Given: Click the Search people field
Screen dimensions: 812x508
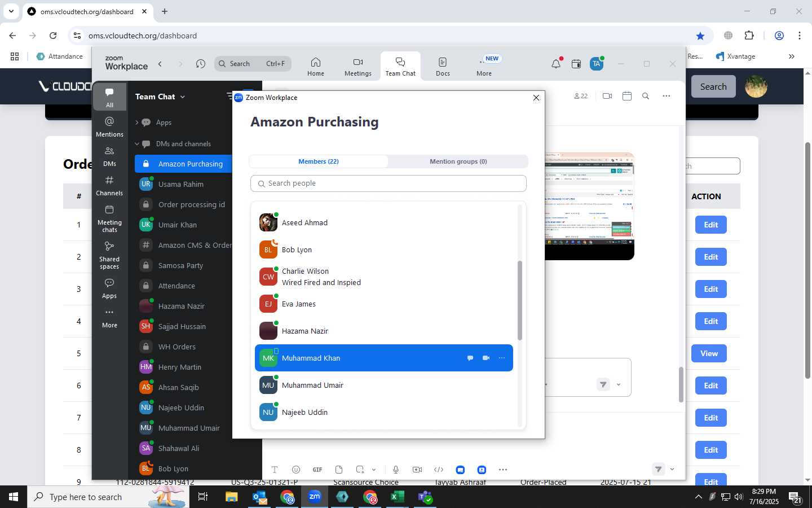Looking at the screenshot, I should tap(389, 183).
